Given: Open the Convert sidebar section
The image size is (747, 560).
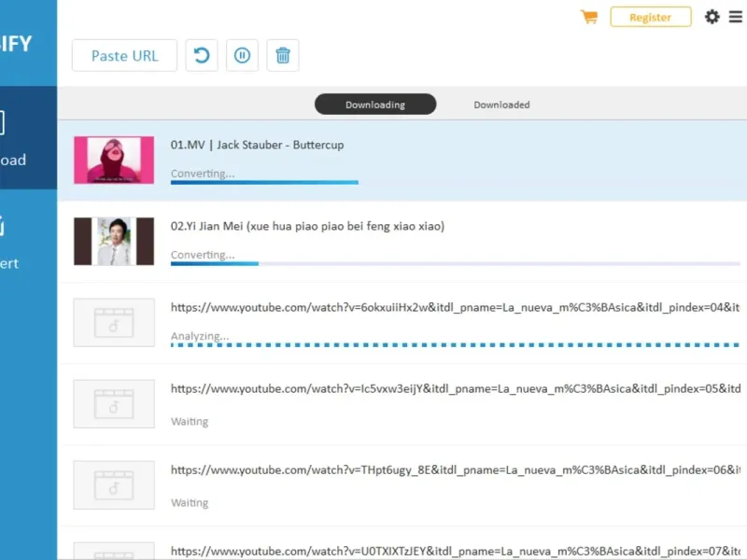Looking at the screenshot, I should (x=28, y=243).
